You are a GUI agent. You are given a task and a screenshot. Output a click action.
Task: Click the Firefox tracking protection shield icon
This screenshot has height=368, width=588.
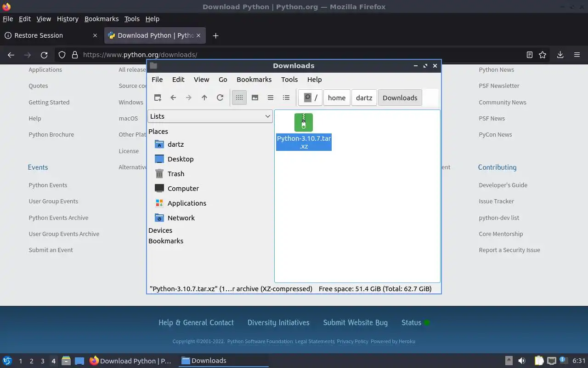pos(62,55)
